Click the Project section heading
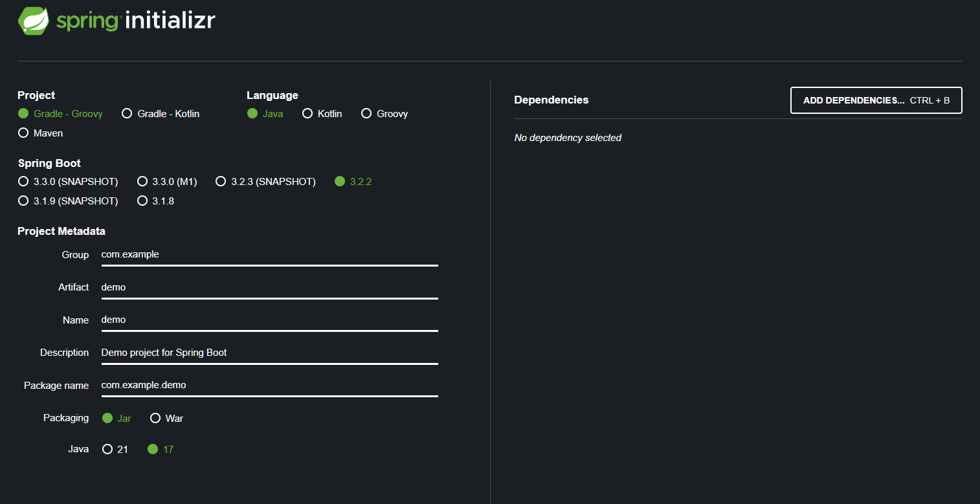The image size is (980, 504). (x=36, y=96)
